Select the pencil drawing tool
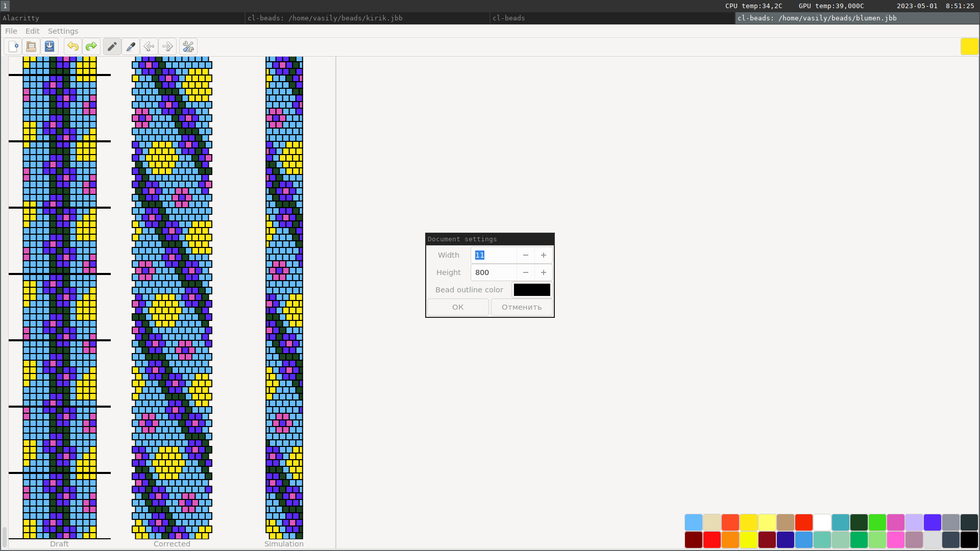 [x=112, y=46]
